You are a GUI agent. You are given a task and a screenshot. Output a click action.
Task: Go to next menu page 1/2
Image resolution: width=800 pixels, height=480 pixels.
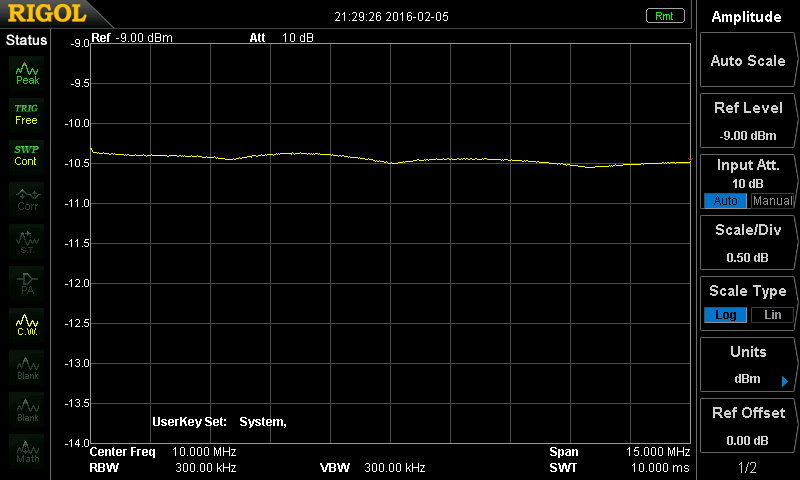(747, 468)
